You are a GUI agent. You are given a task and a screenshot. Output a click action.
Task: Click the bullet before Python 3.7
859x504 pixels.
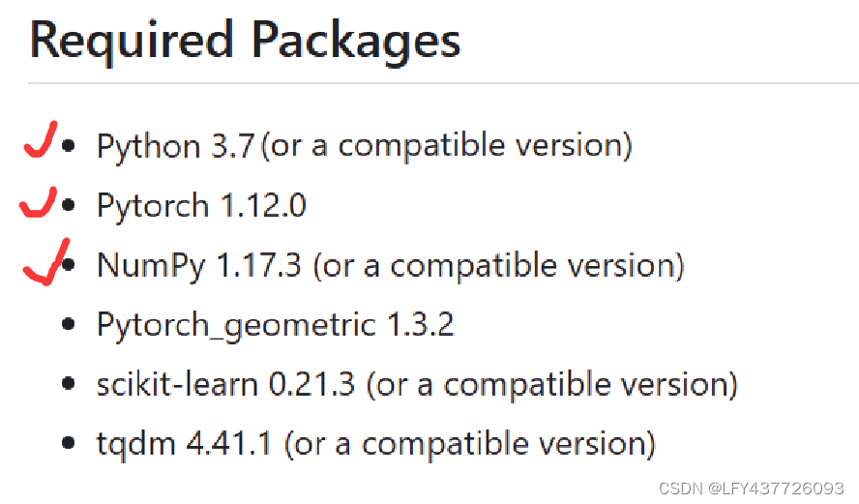(x=68, y=146)
